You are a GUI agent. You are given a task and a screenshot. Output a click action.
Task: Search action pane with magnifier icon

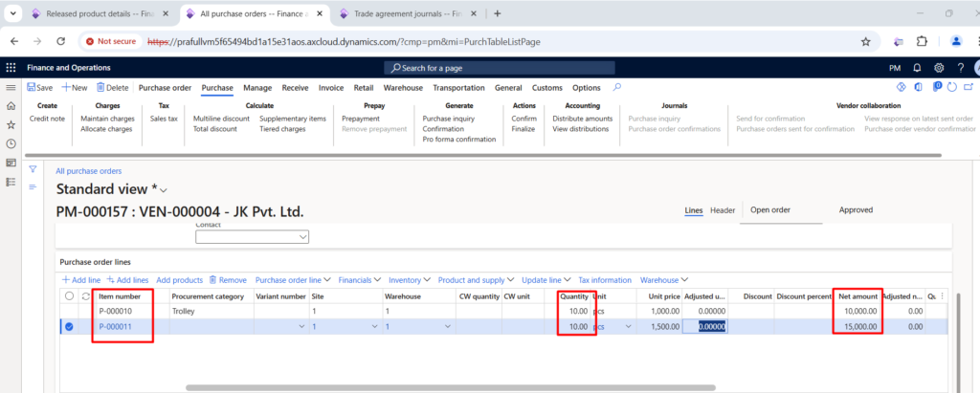(x=617, y=87)
